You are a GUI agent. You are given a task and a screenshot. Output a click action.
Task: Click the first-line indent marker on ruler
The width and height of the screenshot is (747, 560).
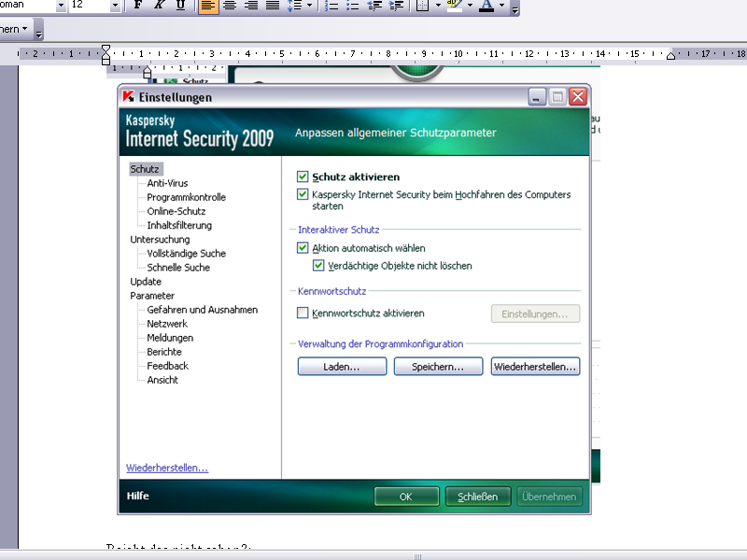pos(106,49)
